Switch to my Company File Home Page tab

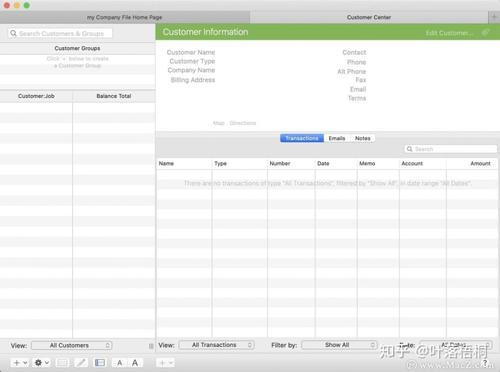[125, 17]
